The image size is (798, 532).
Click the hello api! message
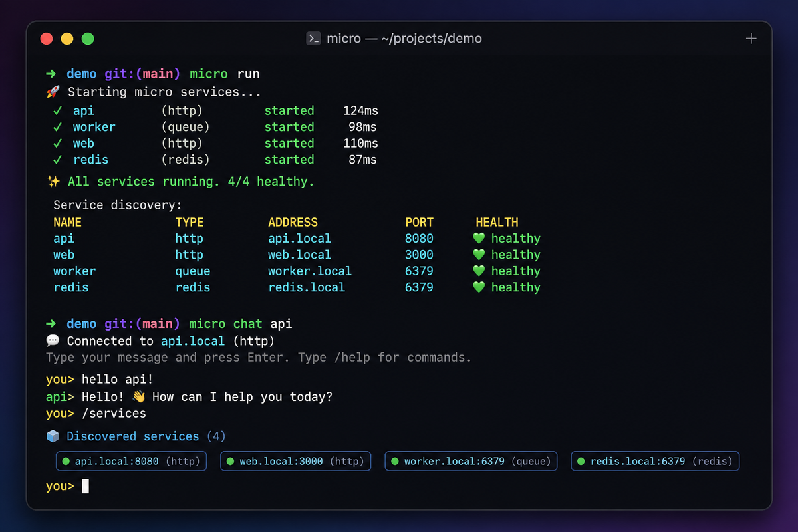(117, 380)
